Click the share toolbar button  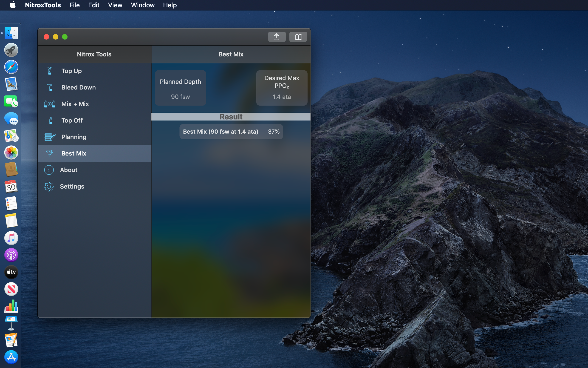[x=277, y=37]
